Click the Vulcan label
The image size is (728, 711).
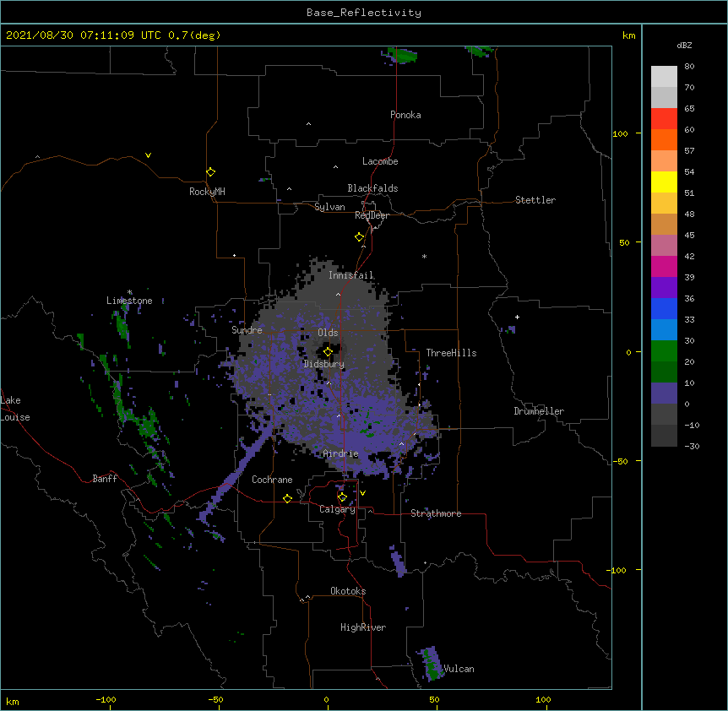tap(459, 669)
